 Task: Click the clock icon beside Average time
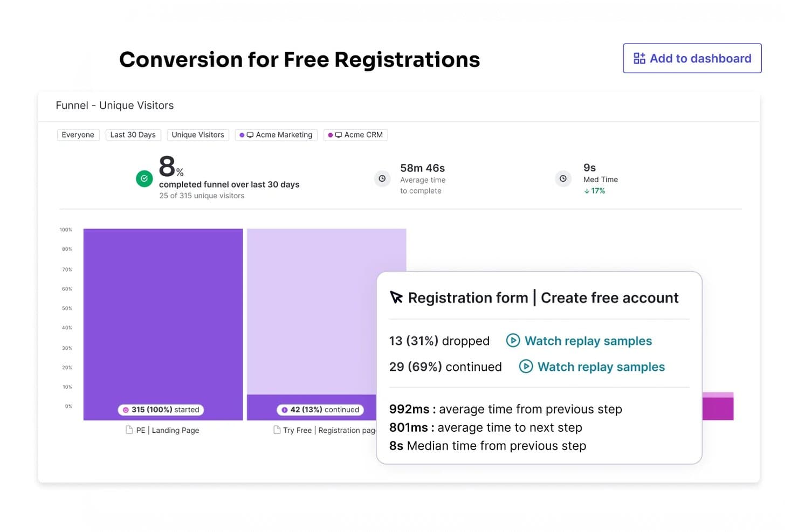click(x=382, y=178)
